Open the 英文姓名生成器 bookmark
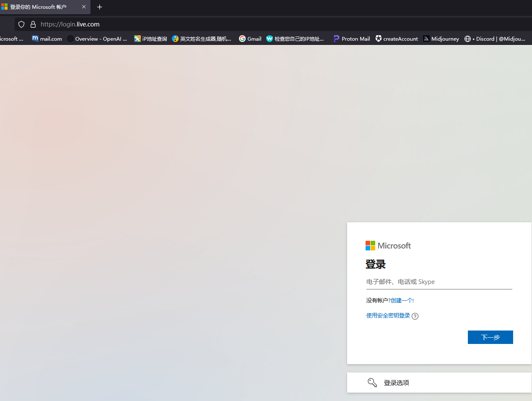532x401 pixels. [x=202, y=39]
